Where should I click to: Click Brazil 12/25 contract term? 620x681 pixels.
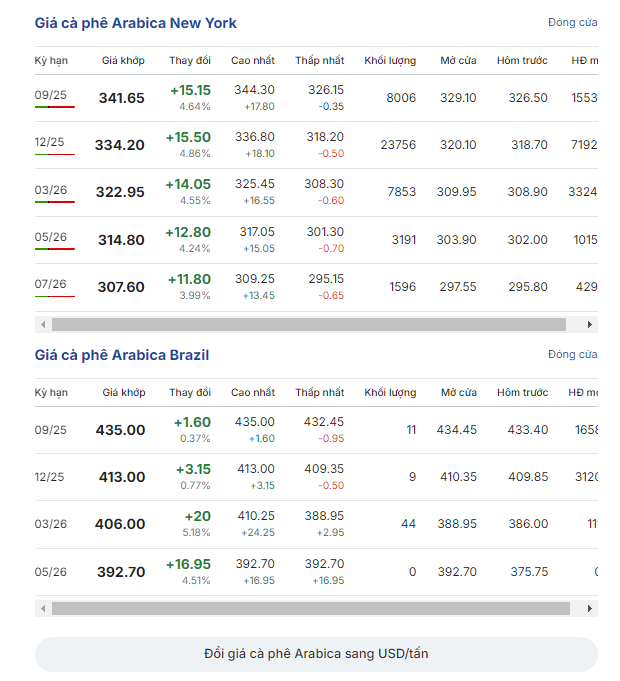[49, 477]
